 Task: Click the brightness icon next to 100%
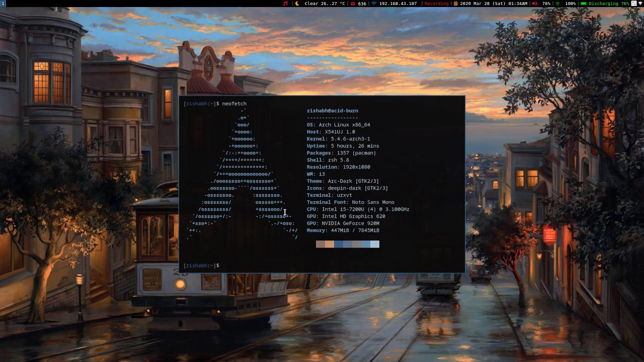click(558, 4)
